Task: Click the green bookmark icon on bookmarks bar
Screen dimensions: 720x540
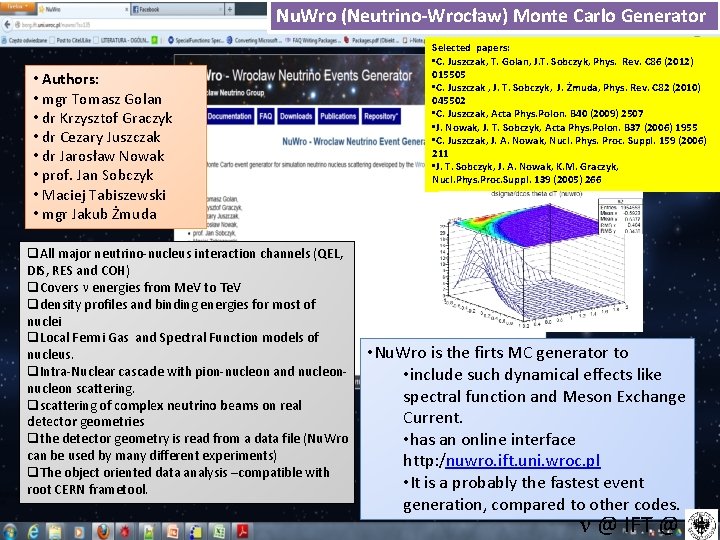Action: [155, 40]
